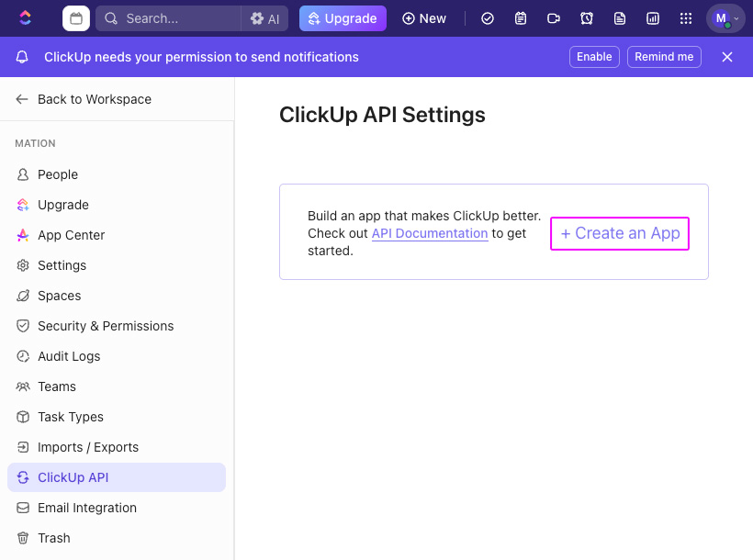Viewport: 753px width, 560px height.
Task: Click the Search field
Action: (x=168, y=18)
